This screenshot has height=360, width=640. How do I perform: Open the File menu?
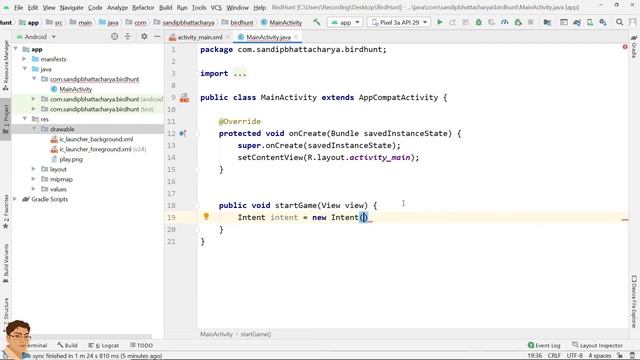pyautogui.click(x=18, y=7)
